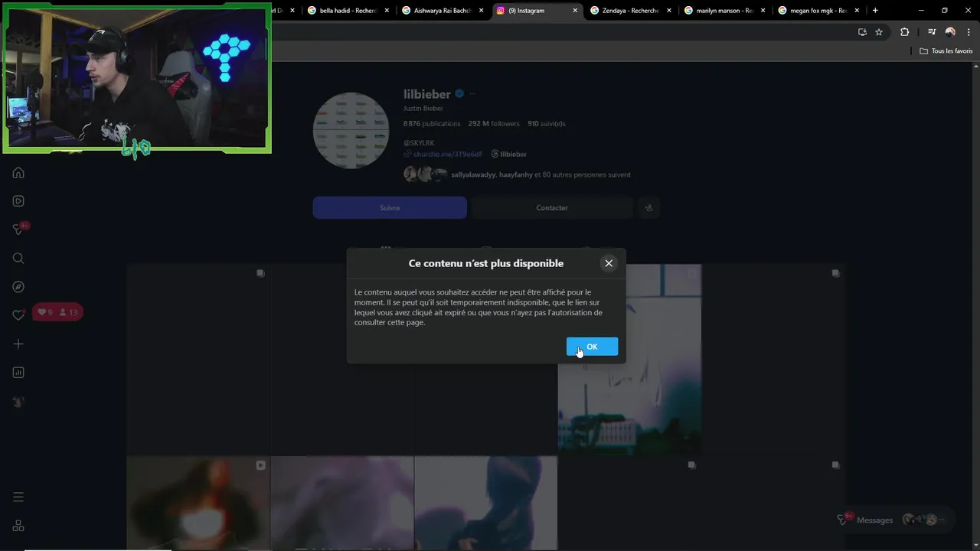View the 910 suivi(e)s list
This screenshot has height=551, width=980.
(x=547, y=123)
